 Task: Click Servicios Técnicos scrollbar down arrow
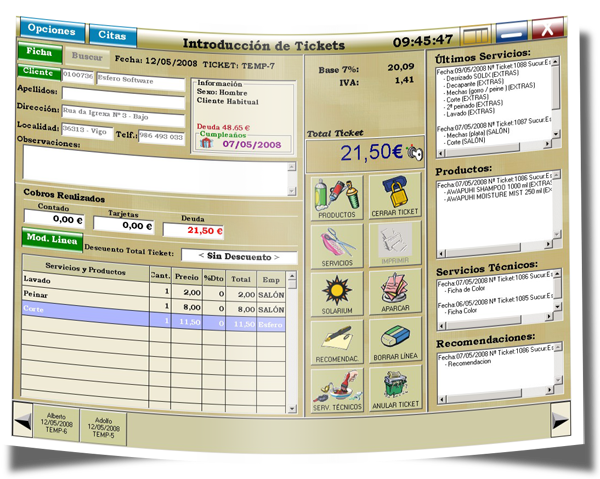(x=557, y=307)
